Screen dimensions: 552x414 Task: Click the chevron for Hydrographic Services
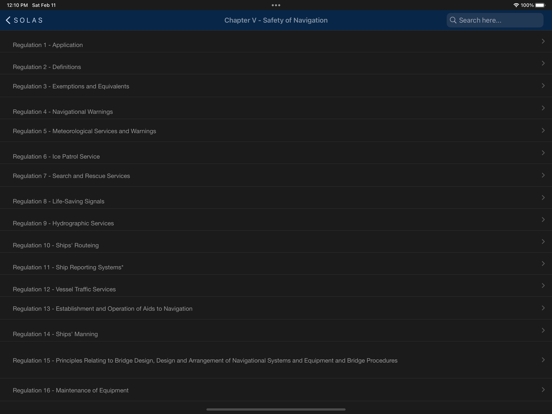pyautogui.click(x=543, y=219)
